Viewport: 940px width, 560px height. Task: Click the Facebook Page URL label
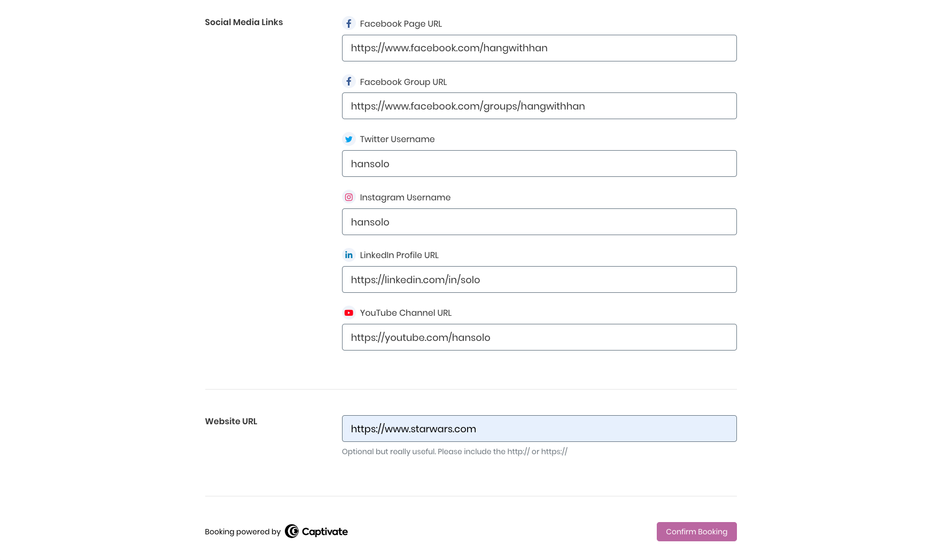point(401,24)
